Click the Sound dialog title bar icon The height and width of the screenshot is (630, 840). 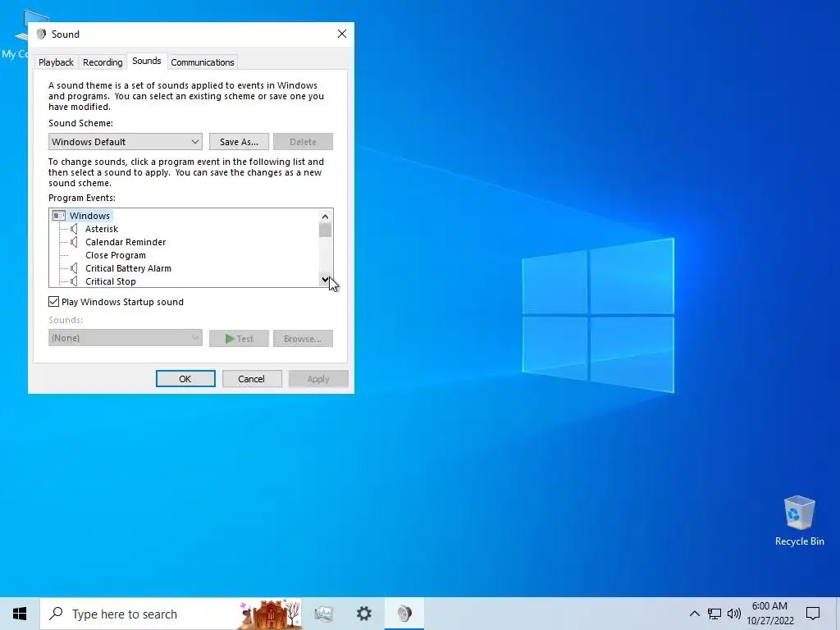(x=41, y=34)
